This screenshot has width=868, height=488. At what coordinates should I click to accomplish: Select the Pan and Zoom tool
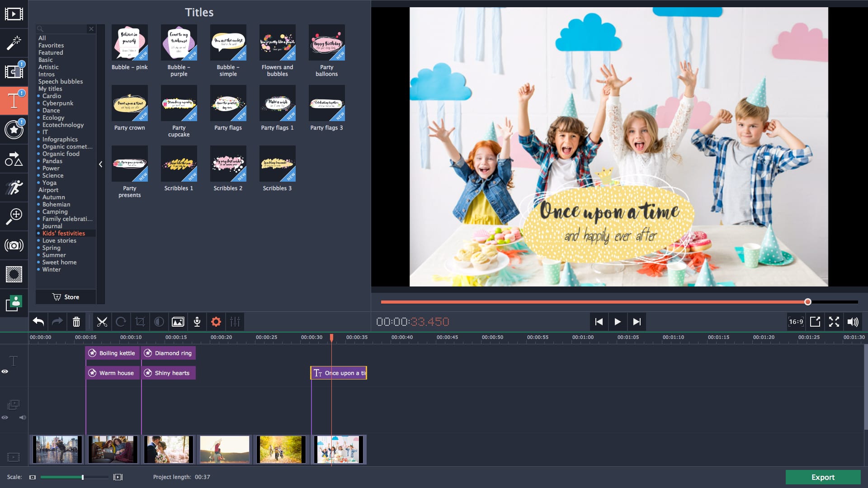click(x=14, y=216)
